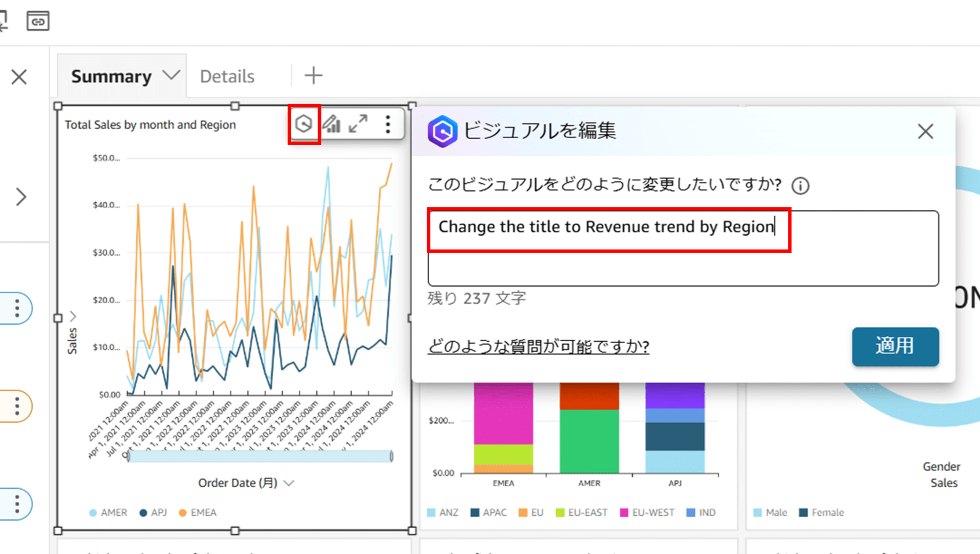Click the APJ legend item in line chart
This screenshot has width=980, height=554.
[153, 512]
